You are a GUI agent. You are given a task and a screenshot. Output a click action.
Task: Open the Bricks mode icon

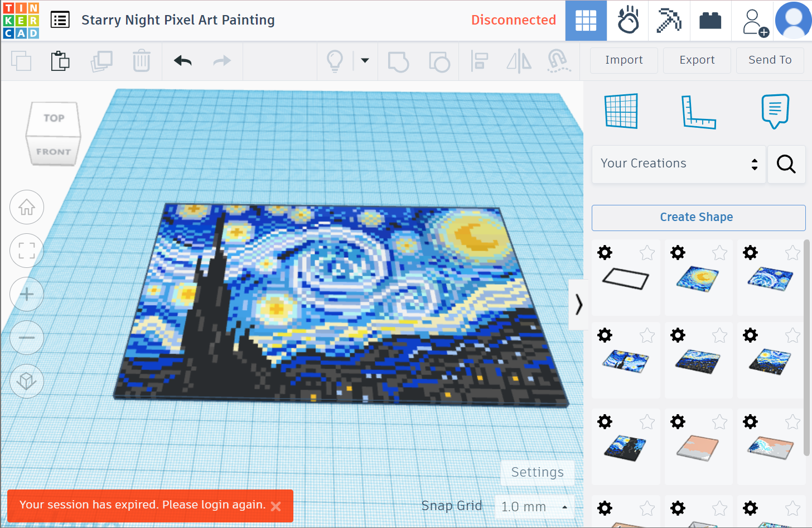[x=710, y=21]
